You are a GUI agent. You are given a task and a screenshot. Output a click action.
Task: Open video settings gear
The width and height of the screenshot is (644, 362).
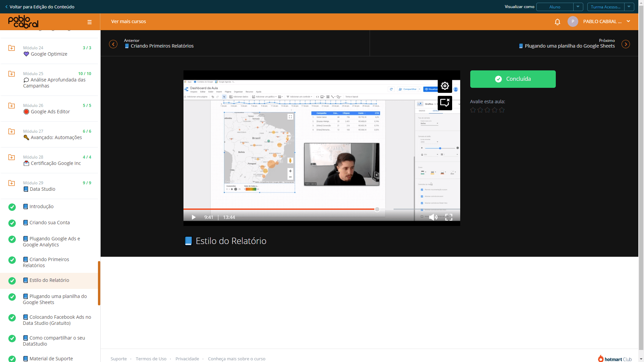[445, 86]
